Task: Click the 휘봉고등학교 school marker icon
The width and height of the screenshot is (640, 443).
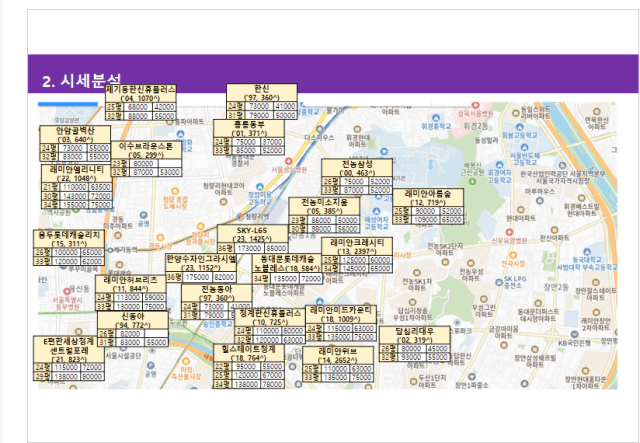Action: point(520,127)
